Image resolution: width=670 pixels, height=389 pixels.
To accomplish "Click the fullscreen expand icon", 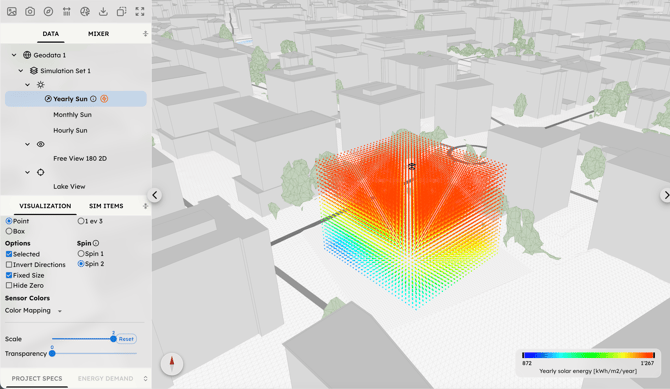I will tap(140, 12).
